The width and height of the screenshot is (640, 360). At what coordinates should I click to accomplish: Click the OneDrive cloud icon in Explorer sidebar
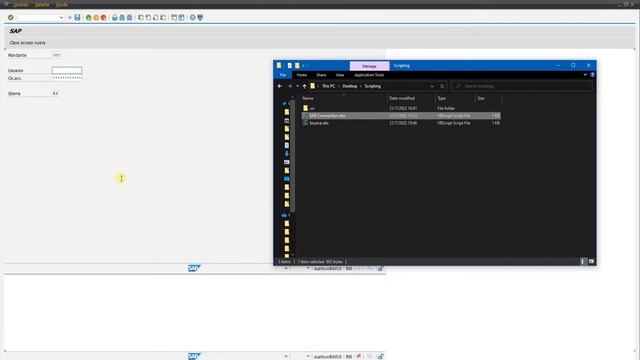284,215
